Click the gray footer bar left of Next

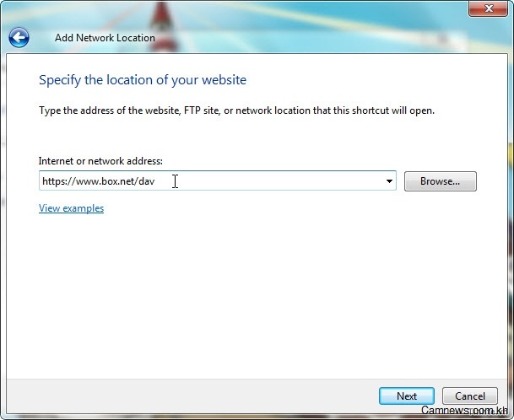186,396
